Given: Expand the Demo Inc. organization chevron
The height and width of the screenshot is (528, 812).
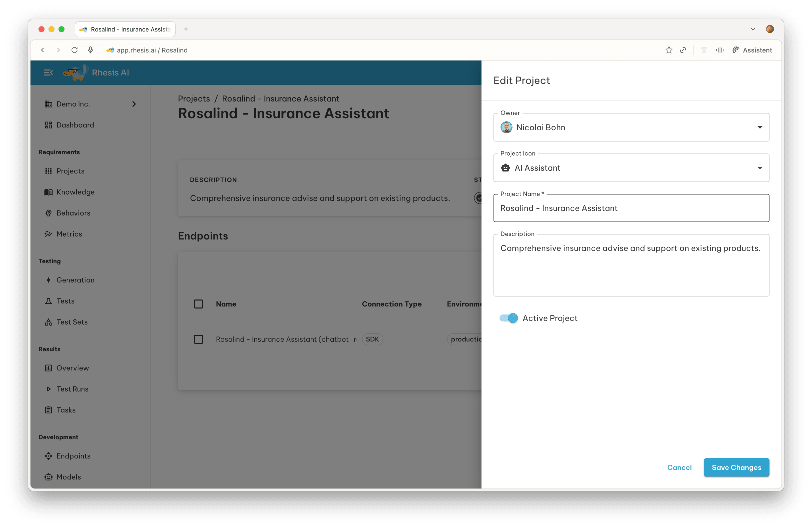Looking at the screenshot, I should (134, 104).
